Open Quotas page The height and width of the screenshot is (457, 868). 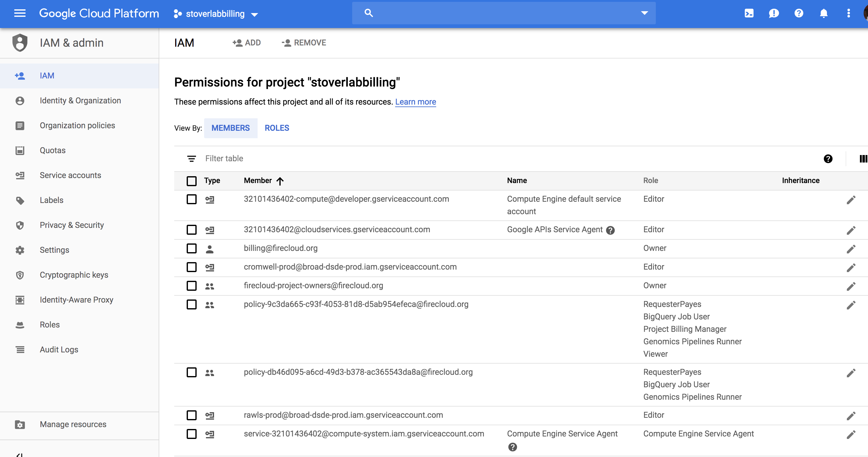(x=80, y=150)
